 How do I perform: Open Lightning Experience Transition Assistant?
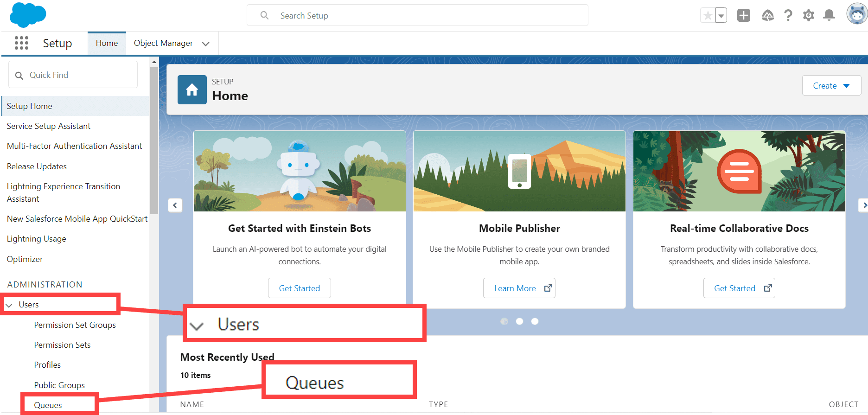(64, 192)
